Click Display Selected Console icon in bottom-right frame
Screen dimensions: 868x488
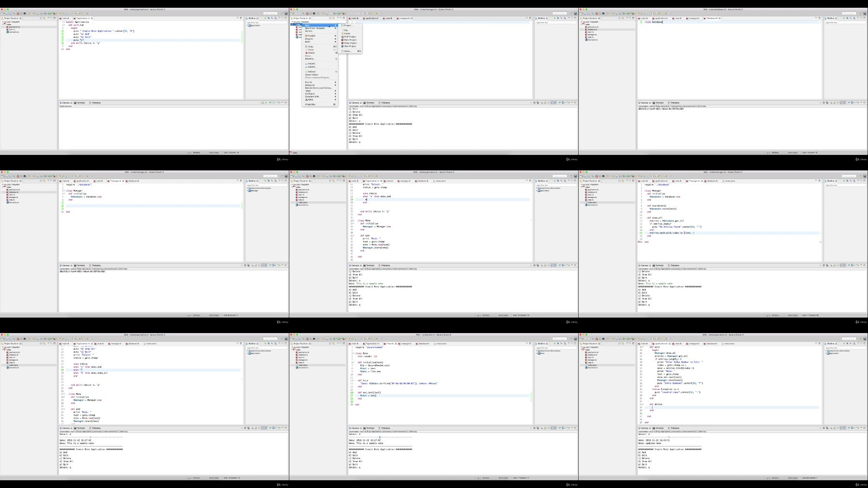853,428
